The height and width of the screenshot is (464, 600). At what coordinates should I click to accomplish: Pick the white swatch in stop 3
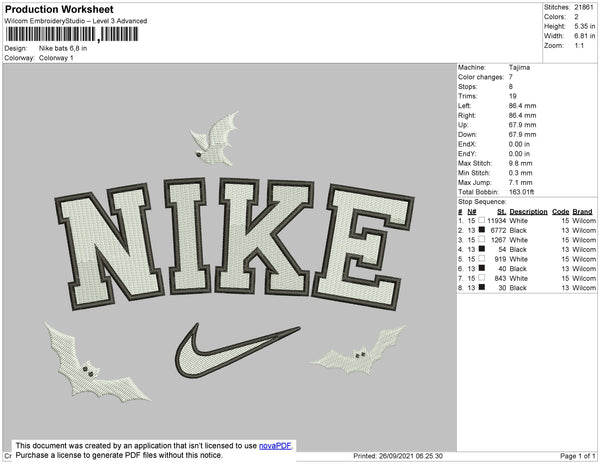point(482,239)
